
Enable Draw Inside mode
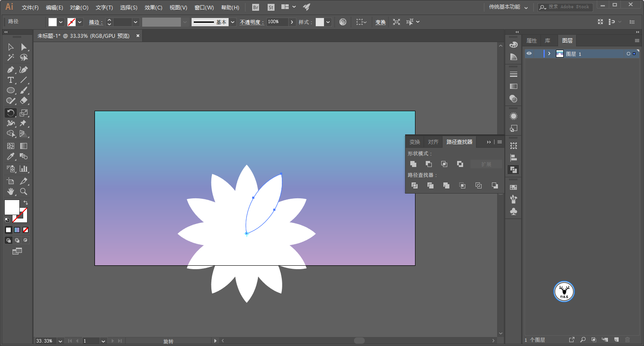point(26,240)
